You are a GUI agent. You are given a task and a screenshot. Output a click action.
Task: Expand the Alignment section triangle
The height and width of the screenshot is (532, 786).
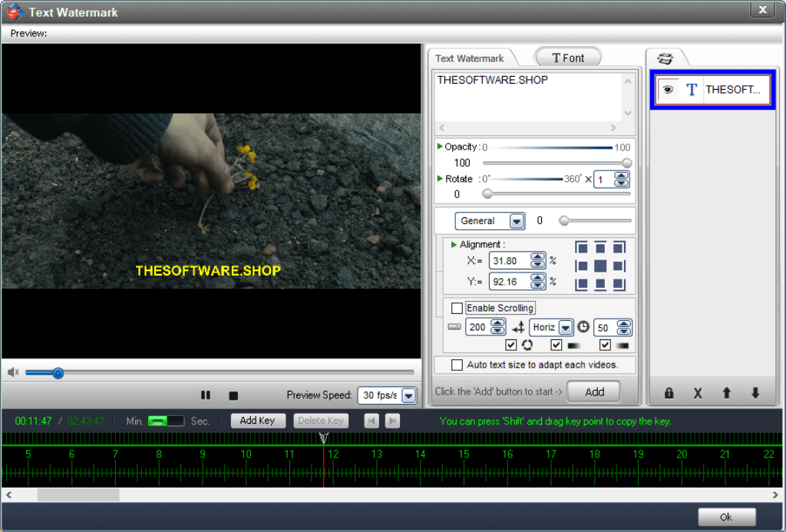454,245
